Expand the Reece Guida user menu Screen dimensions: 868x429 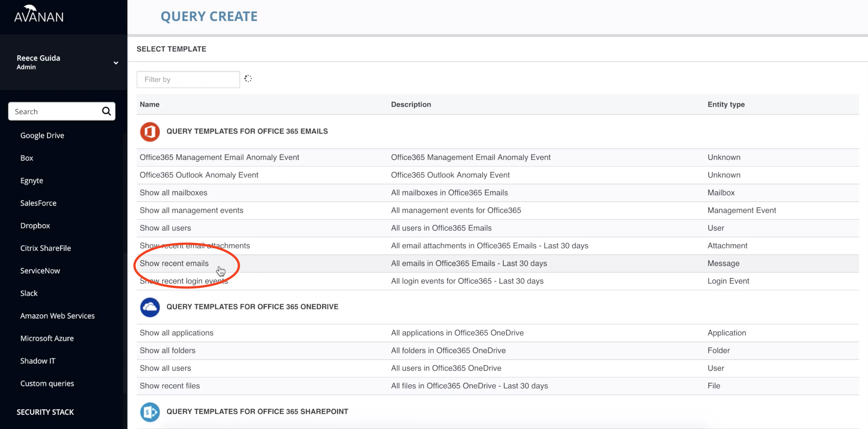116,63
